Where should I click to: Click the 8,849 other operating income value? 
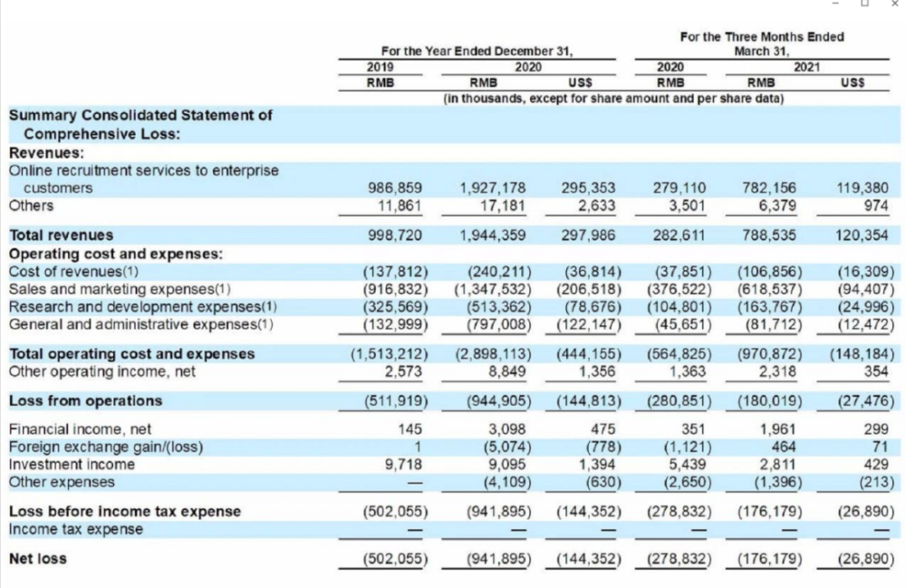(x=507, y=371)
